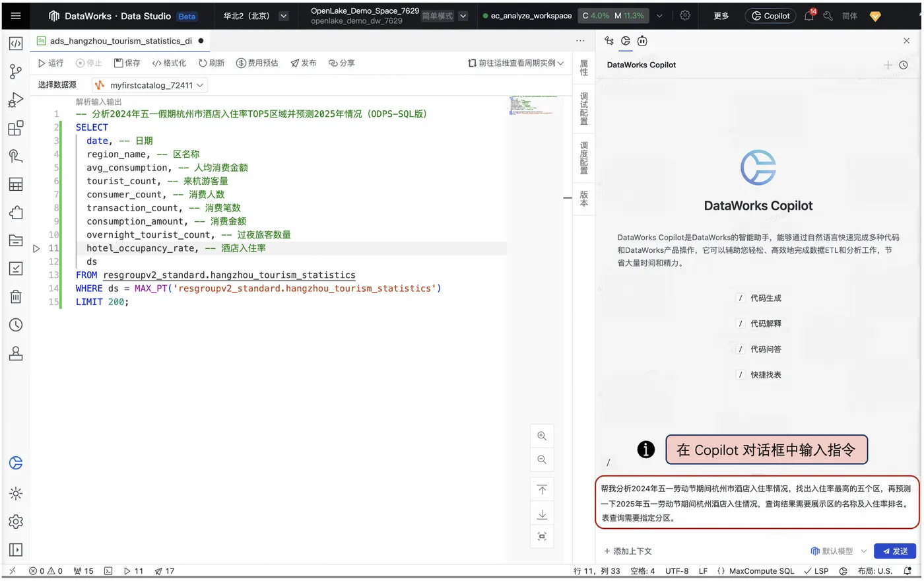Screen dimensions: 924x581
Task: Expand 前往运维查看周期实例 dropdown
Action: [x=516, y=63]
